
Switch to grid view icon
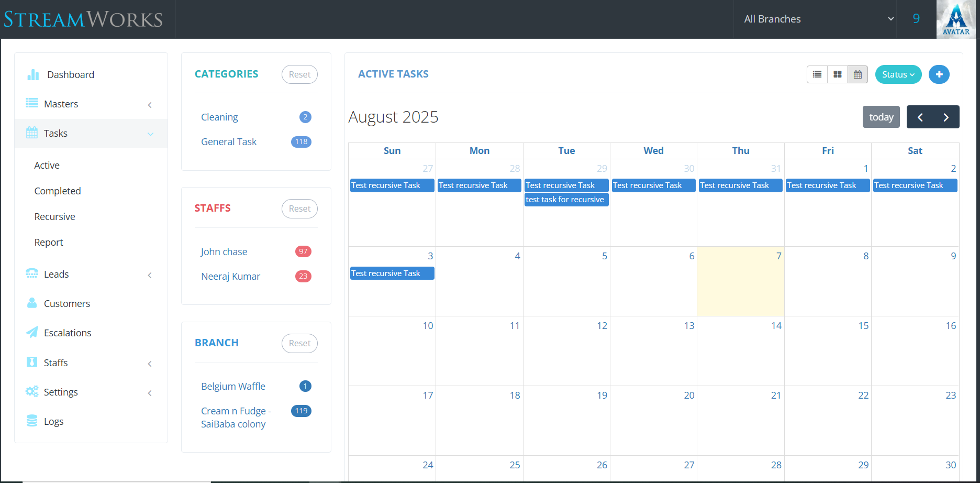point(837,74)
